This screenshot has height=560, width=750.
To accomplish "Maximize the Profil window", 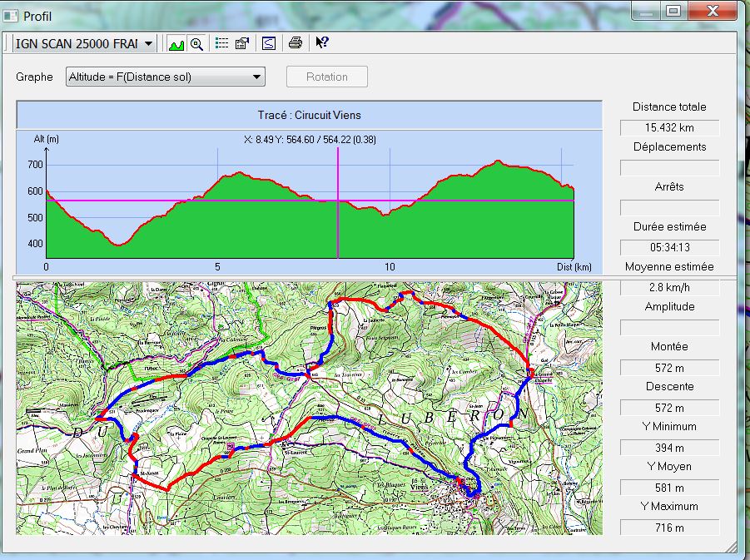I will (x=674, y=11).
